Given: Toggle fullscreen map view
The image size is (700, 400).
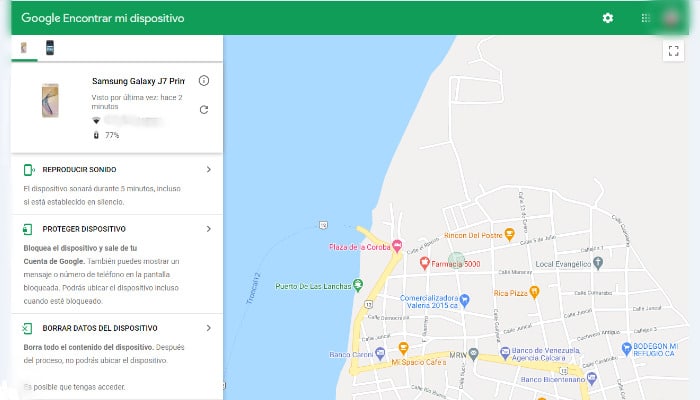Looking at the screenshot, I should tap(674, 50).
